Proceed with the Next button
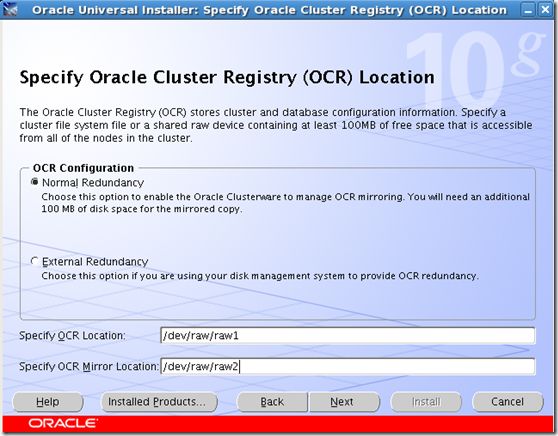558x436 pixels. [344, 402]
